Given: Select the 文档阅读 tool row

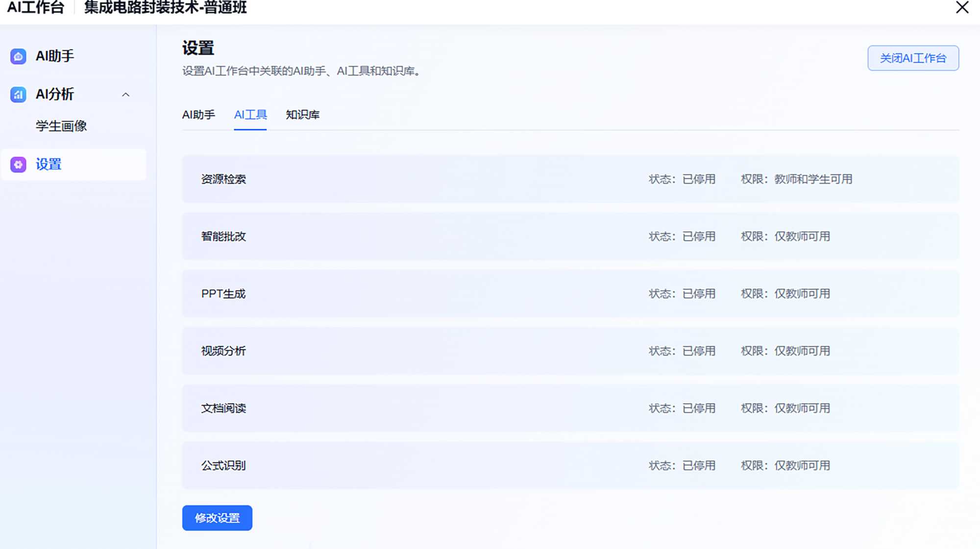Looking at the screenshot, I should click(224, 408).
